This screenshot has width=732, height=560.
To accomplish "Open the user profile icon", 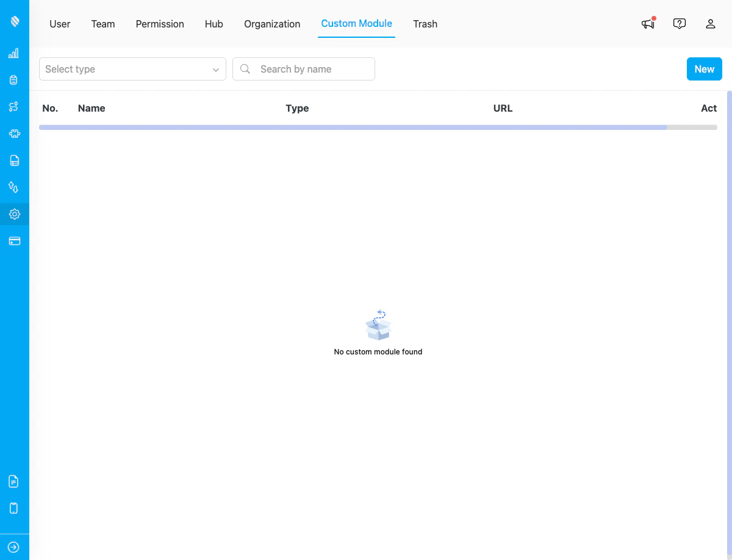I will pos(711,24).
